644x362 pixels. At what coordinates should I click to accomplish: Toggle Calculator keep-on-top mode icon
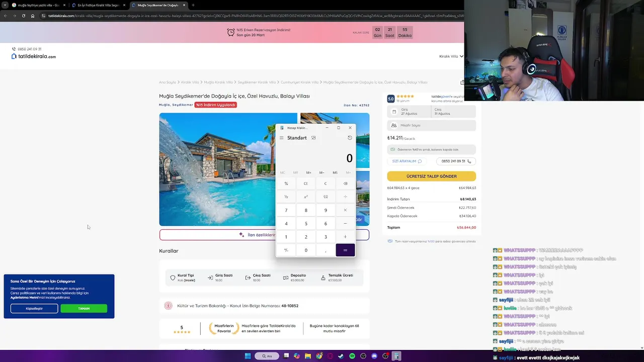(313, 138)
